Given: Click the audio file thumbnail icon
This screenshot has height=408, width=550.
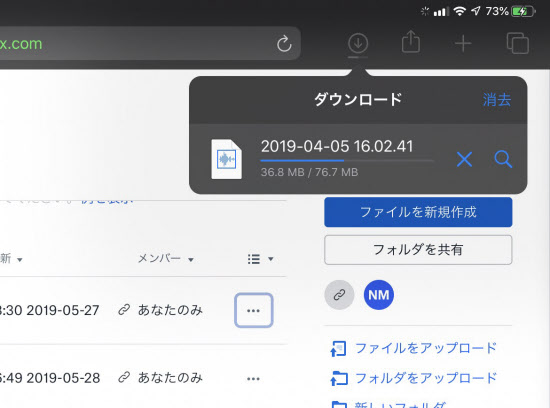Looking at the screenshot, I should (226, 159).
